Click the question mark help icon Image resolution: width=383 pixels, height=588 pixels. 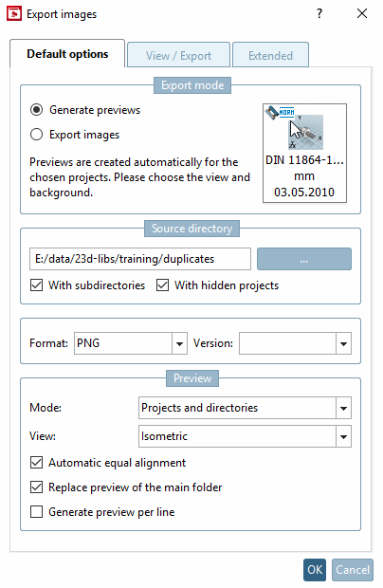tap(319, 14)
